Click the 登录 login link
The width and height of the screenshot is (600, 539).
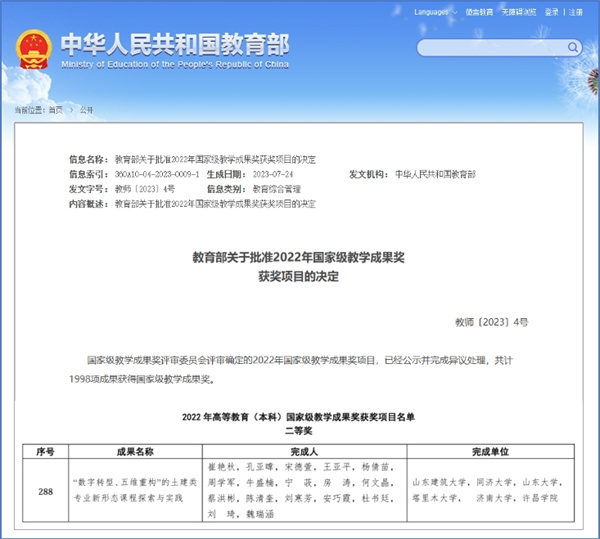552,13
